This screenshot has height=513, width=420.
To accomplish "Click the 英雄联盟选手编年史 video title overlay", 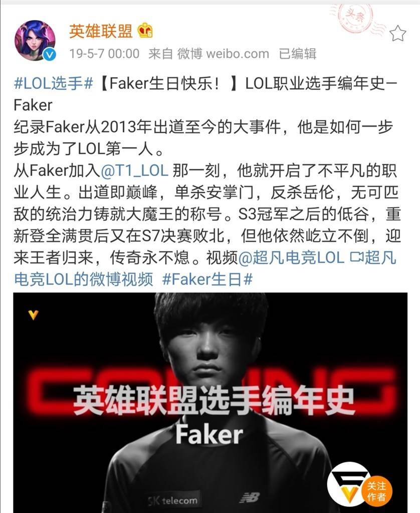I will (x=214, y=400).
